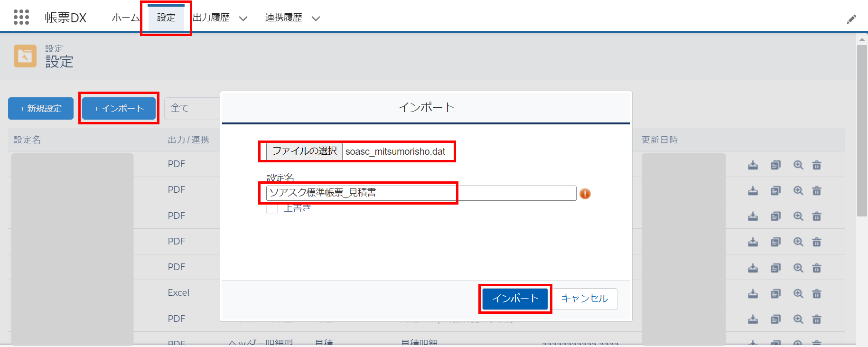Cancel the import dialog with キャンセル

585,299
